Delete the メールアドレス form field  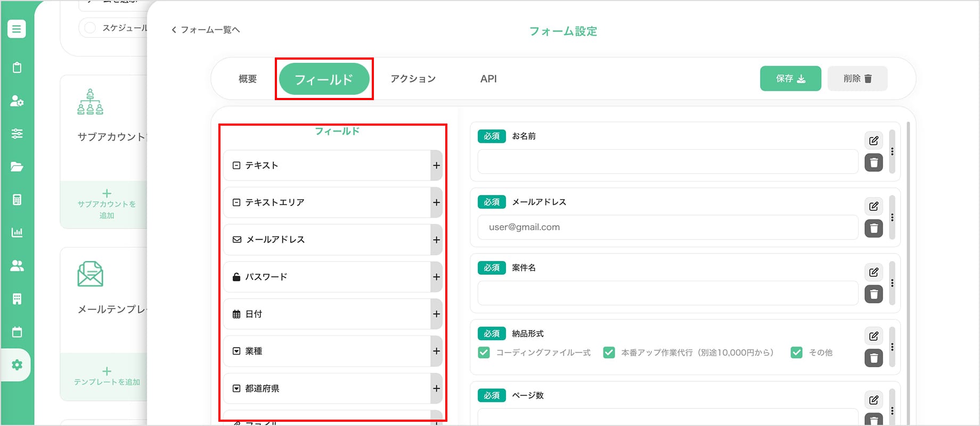coord(873,228)
